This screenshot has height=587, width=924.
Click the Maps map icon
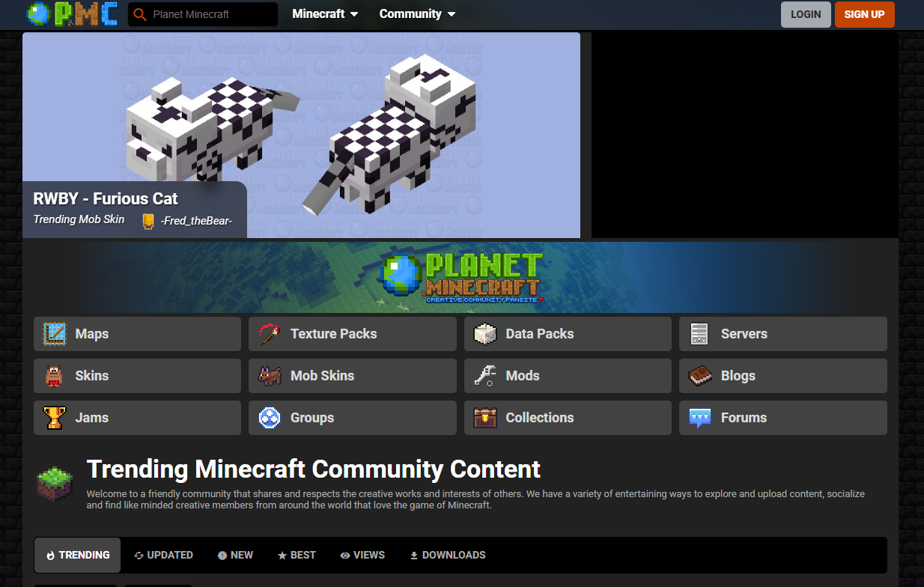tap(55, 334)
